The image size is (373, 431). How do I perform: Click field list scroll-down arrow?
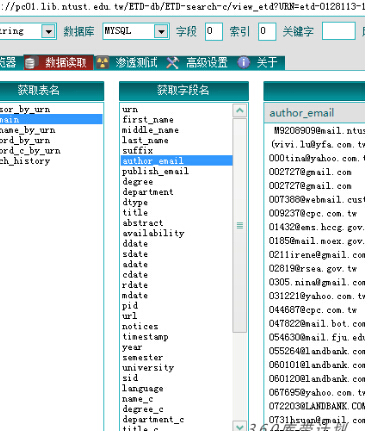[240, 426]
